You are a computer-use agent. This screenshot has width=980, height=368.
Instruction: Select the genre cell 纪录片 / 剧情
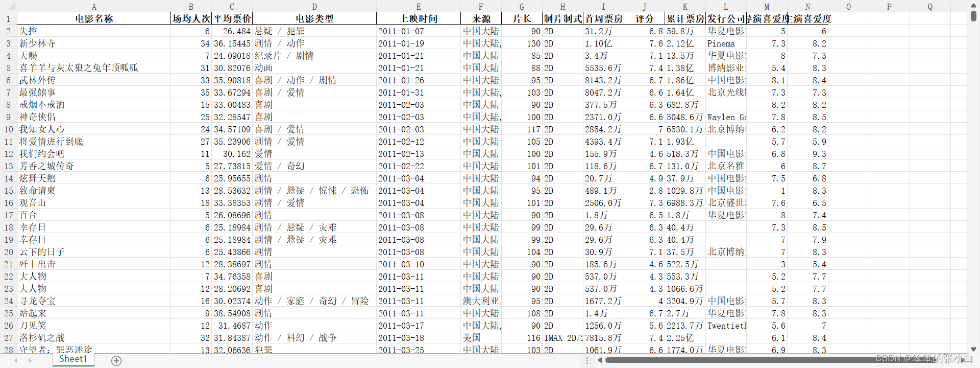coord(314,56)
